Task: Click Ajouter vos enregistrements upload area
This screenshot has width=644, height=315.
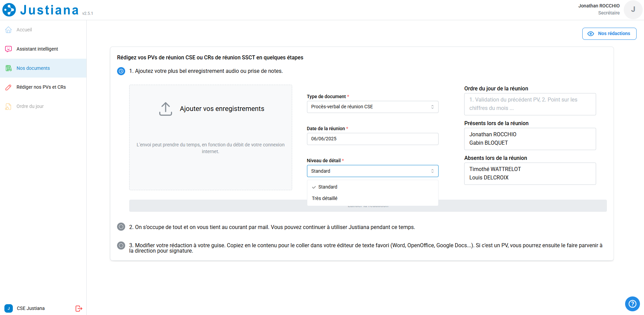Action: click(x=211, y=137)
